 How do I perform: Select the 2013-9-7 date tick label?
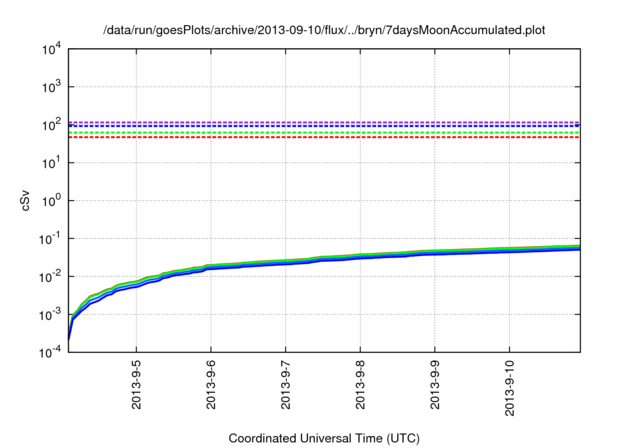coord(286,387)
